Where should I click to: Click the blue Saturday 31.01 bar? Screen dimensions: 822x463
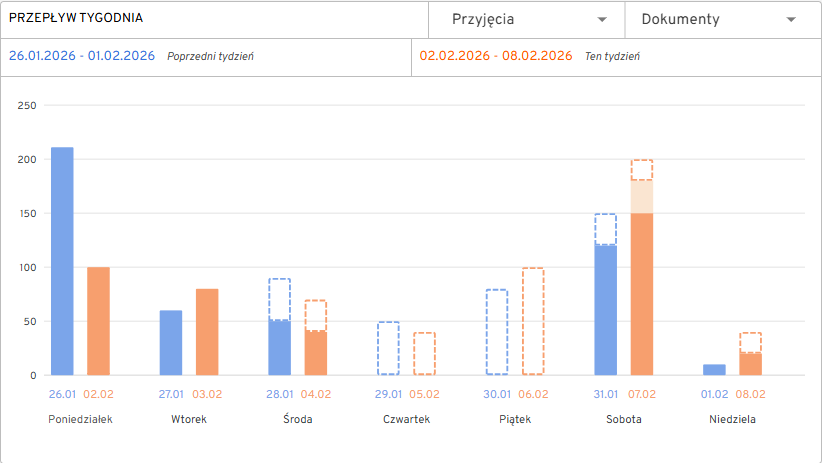click(x=605, y=310)
